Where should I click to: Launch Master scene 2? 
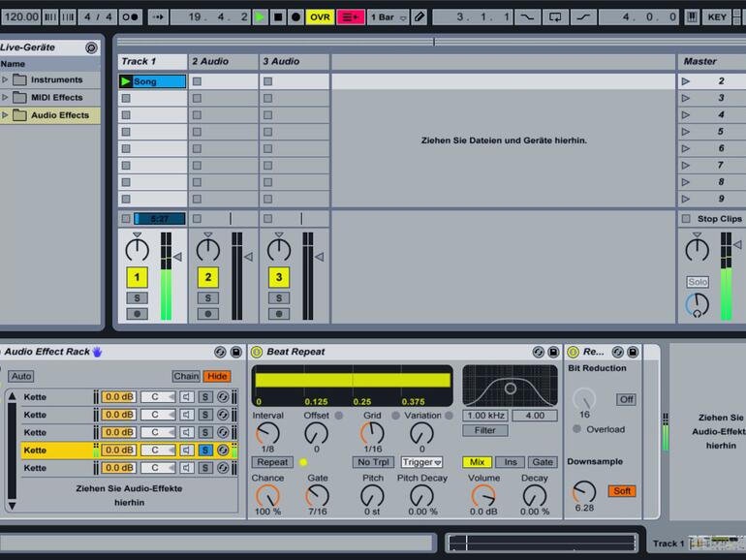(x=686, y=81)
